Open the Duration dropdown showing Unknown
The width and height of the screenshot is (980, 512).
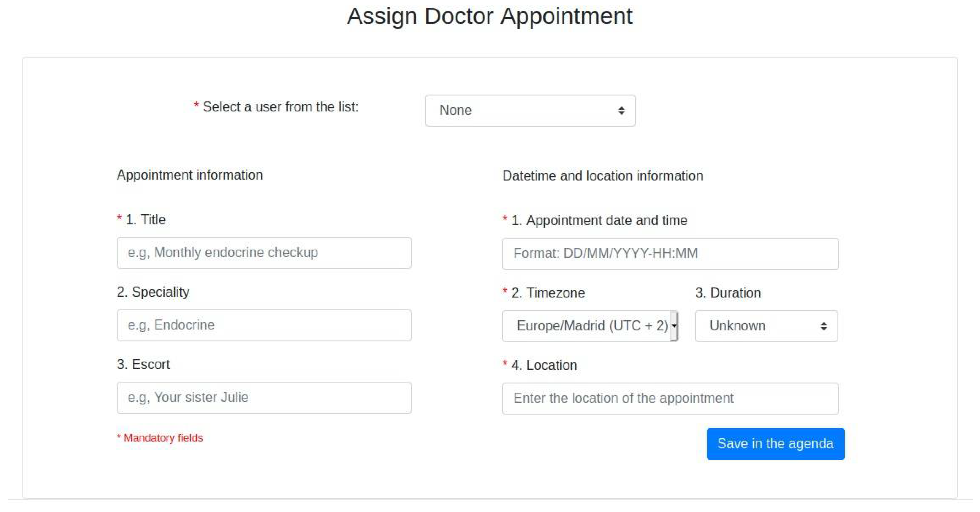point(766,326)
